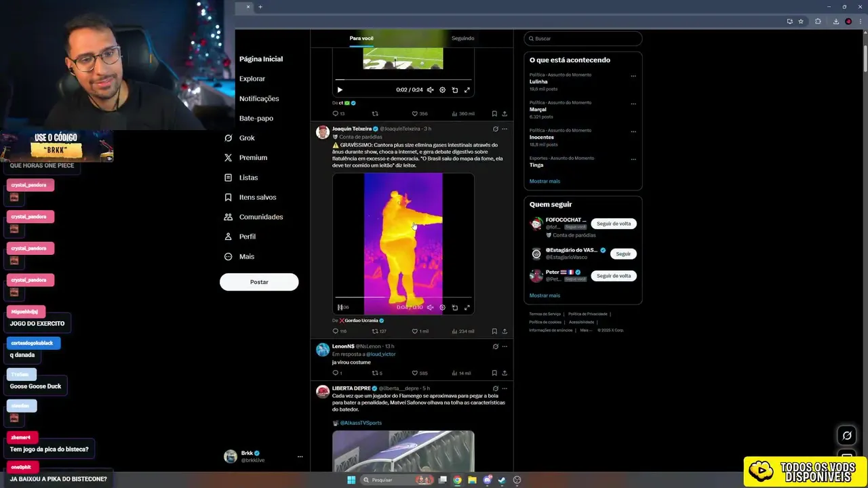This screenshot has width=868, height=488.
Task: Enter fullscreen on top video 0:02 / 0:24
Action: (467, 89)
